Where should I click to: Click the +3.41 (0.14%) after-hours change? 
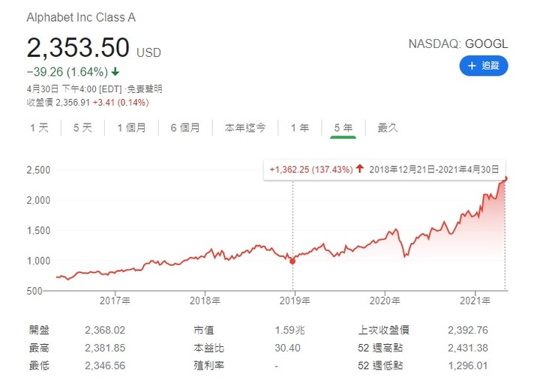click(121, 103)
